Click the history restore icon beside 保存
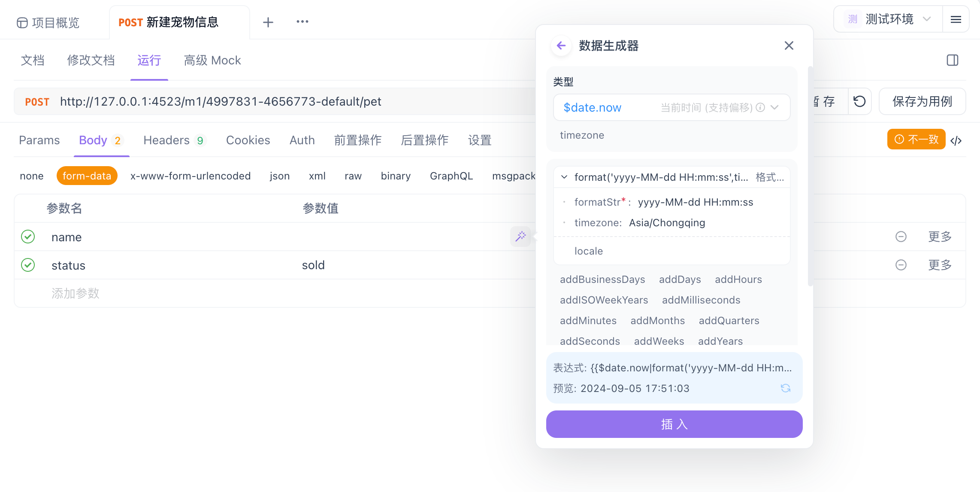This screenshot has height=492, width=980. 859,101
